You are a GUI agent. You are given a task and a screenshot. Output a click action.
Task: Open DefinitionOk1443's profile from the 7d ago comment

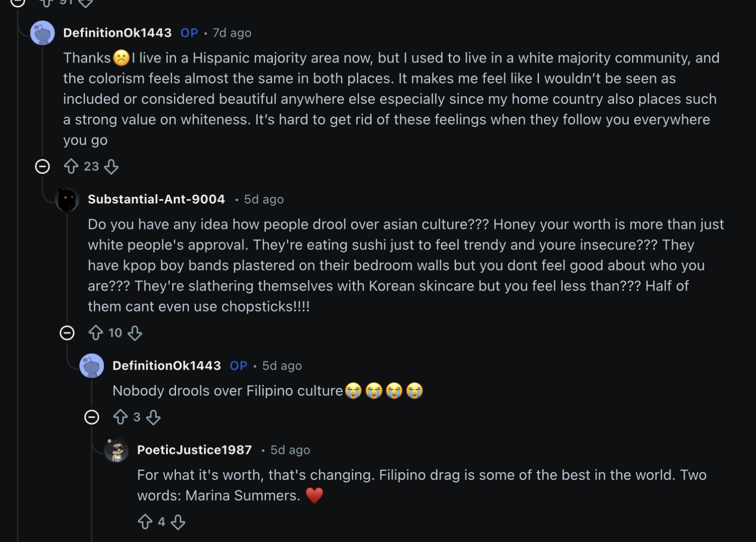[117, 33]
